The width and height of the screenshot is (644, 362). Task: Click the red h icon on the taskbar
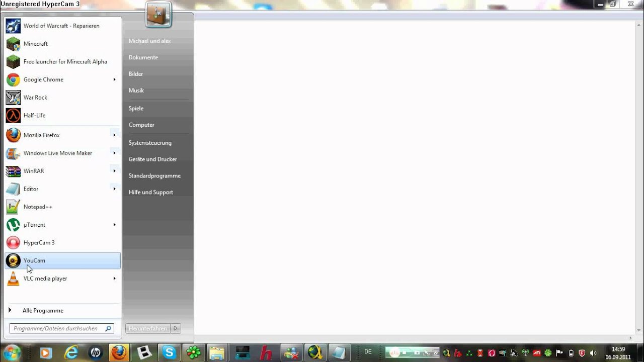(x=267, y=353)
